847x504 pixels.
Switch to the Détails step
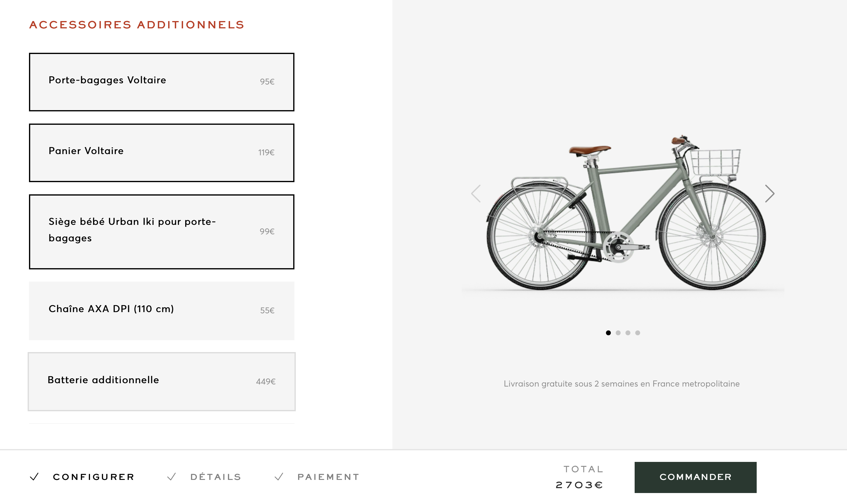tap(216, 477)
